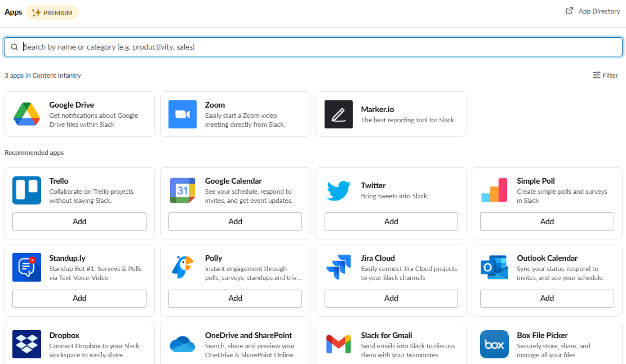Click the Twitter bird icon

tap(339, 190)
